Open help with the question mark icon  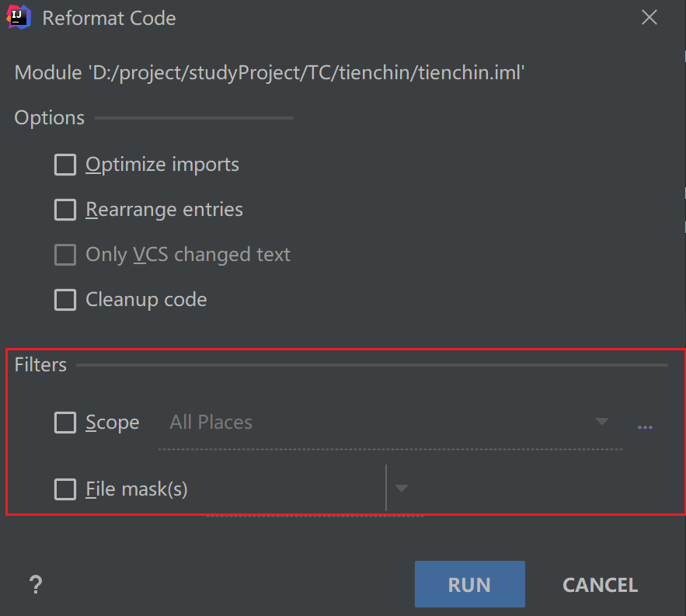click(35, 584)
